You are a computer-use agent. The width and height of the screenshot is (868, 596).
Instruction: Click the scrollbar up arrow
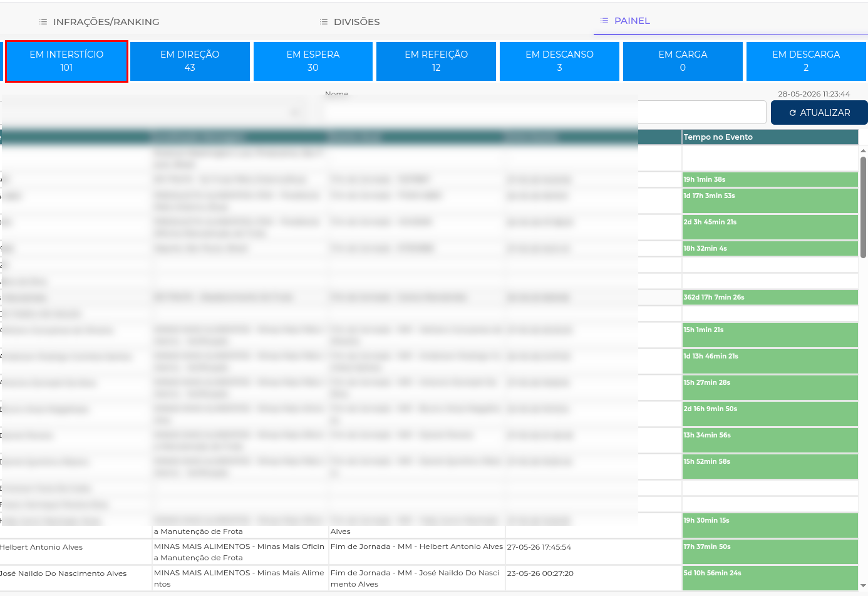click(x=864, y=151)
